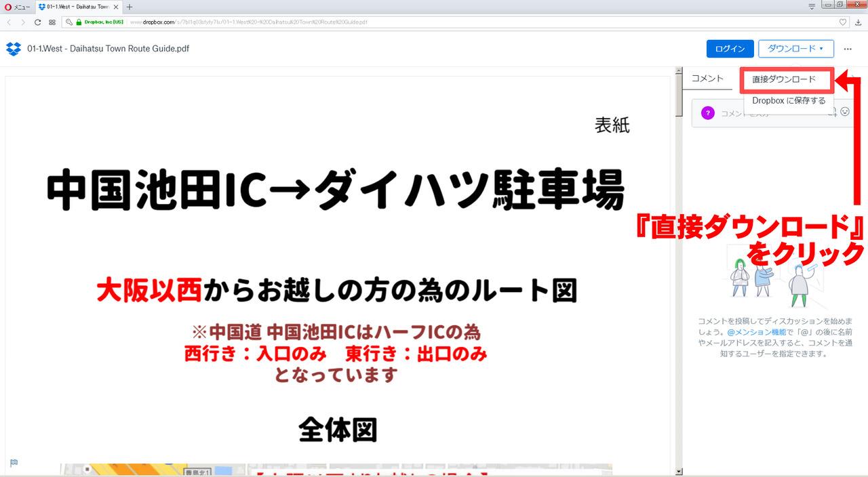Focus the dropbox.com address bar URL
The width and height of the screenshot is (868, 477).
[248, 22]
